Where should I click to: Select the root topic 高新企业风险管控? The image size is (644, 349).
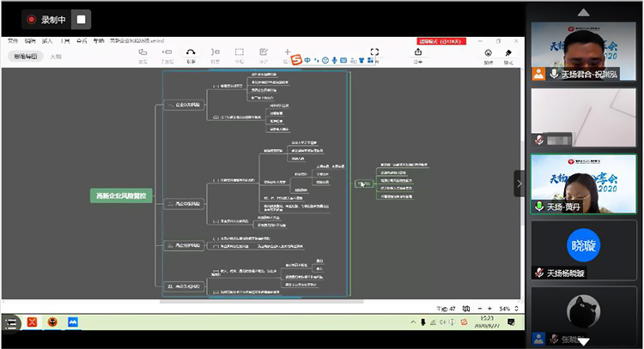122,196
